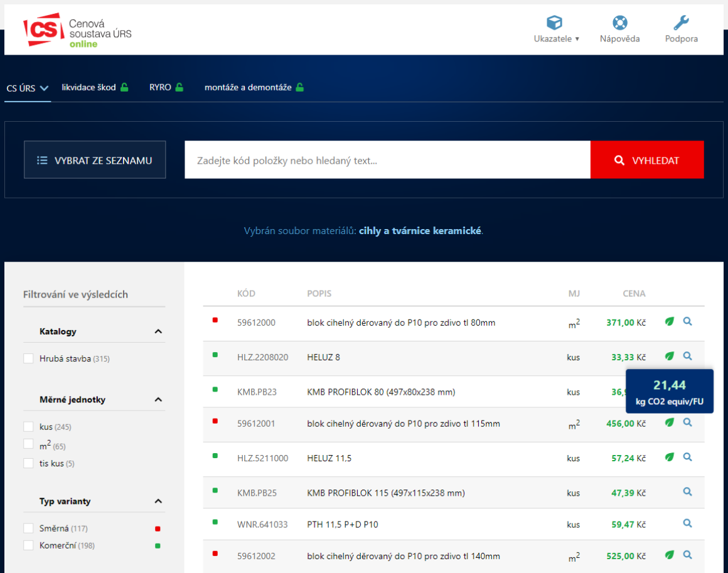This screenshot has height=573, width=728.
Task: Enable the kus unit filter checkbox
Action: click(x=28, y=427)
